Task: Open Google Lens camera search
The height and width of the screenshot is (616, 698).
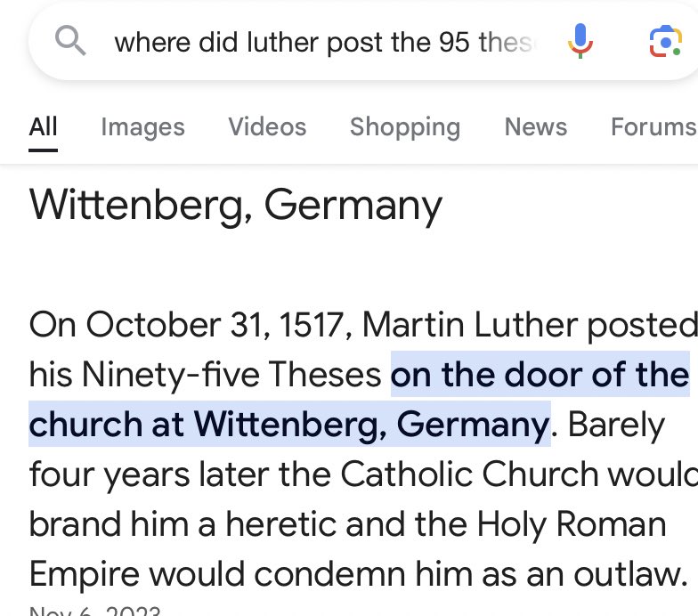Action: [x=665, y=41]
